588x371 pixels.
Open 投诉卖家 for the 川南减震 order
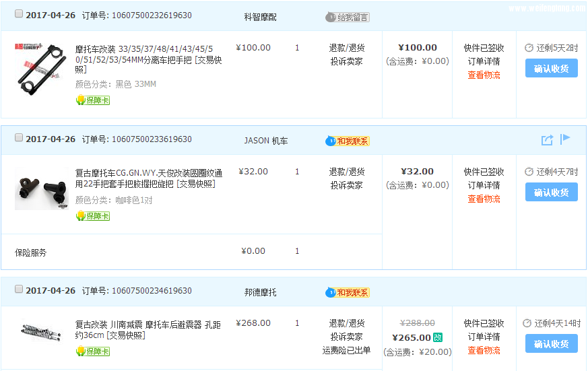click(346, 337)
